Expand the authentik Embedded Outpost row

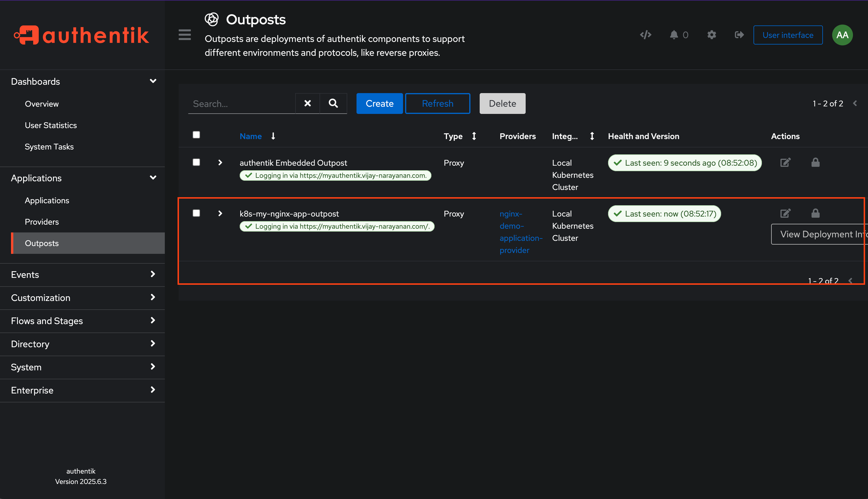[x=220, y=162]
